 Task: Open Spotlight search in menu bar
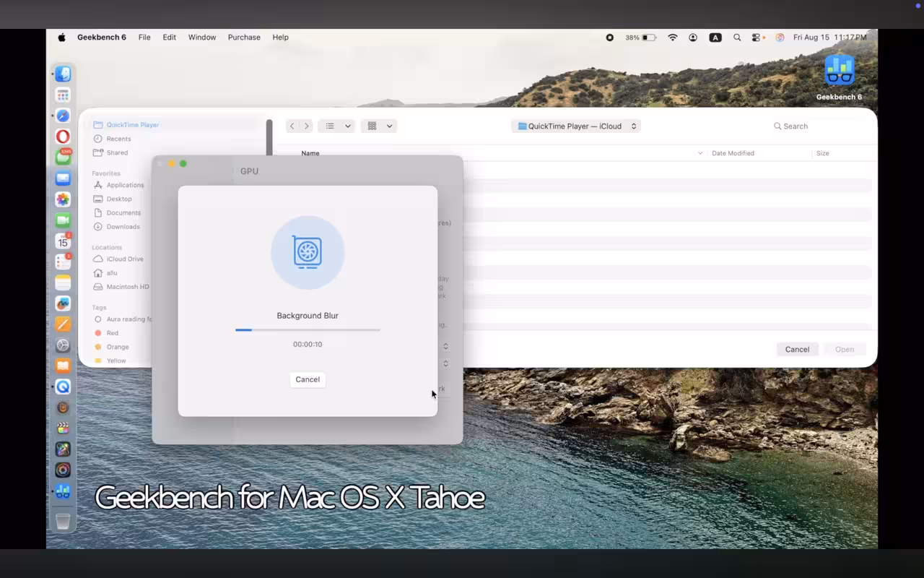[x=737, y=38]
